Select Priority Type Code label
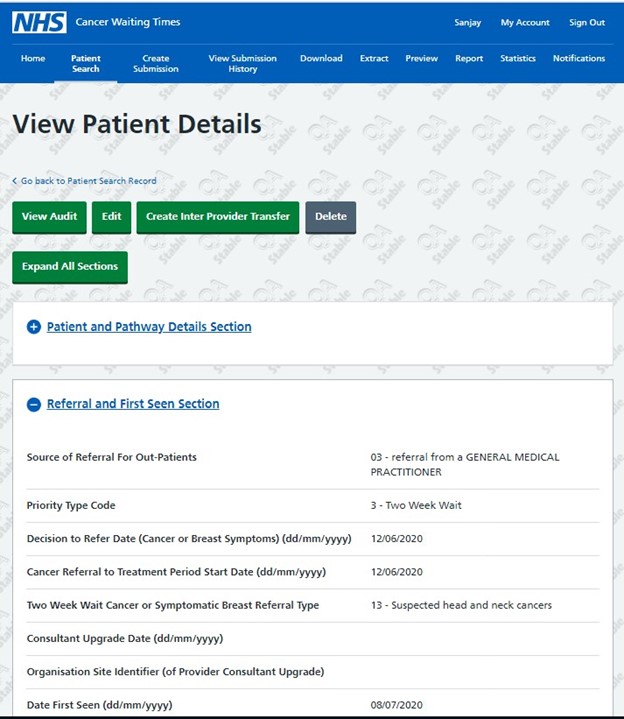The width and height of the screenshot is (624, 719). tap(71, 505)
